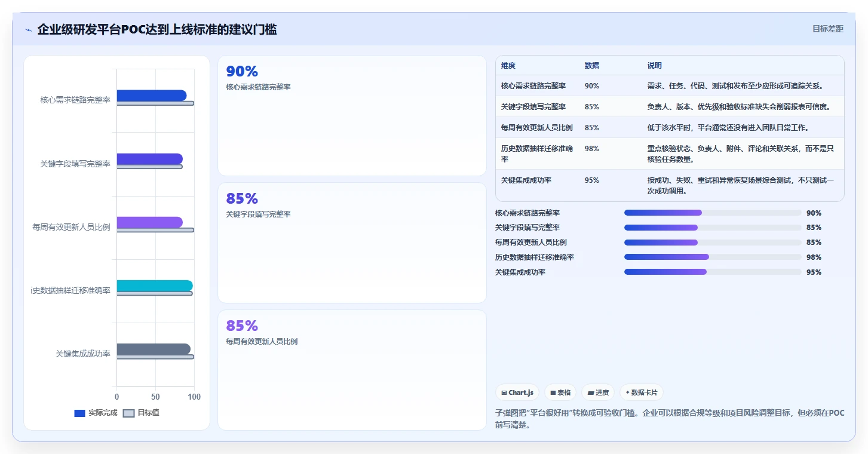
Task: Click the 每周有效更新人员比例 progress bar
Action: (713, 243)
